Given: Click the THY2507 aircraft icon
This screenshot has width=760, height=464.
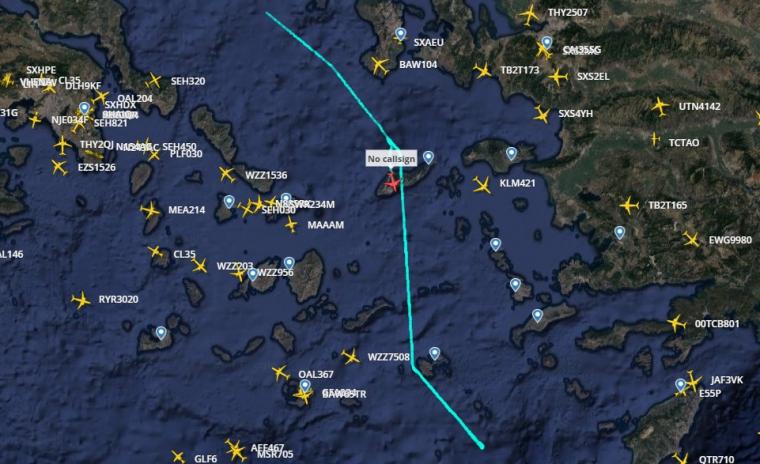Looking at the screenshot, I should point(529,15).
